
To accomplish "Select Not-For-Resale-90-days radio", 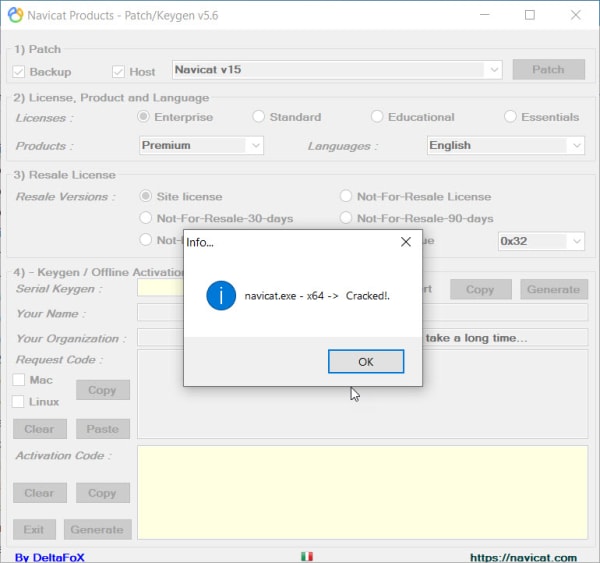I will 346,218.
